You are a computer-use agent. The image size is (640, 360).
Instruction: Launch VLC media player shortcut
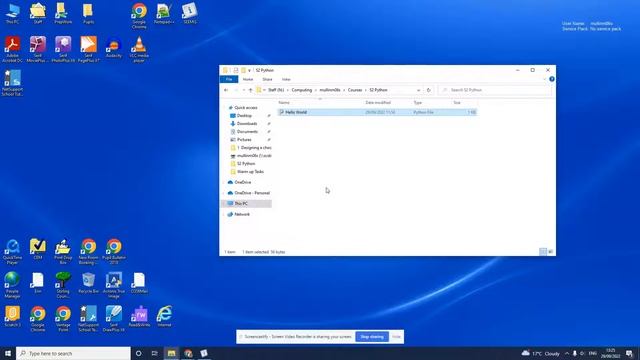point(139,49)
